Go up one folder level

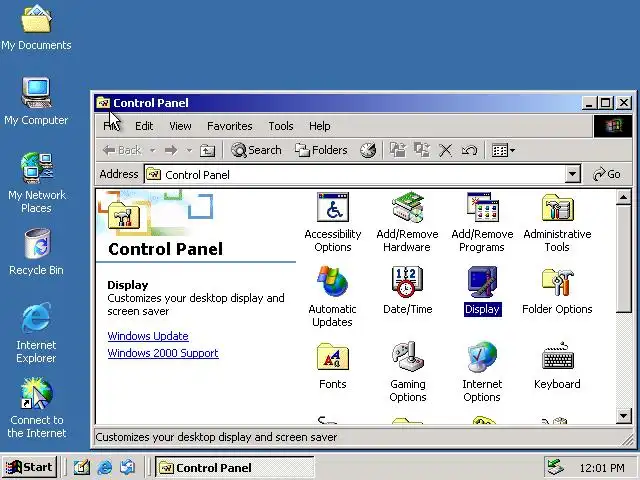(x=207, y=151)
